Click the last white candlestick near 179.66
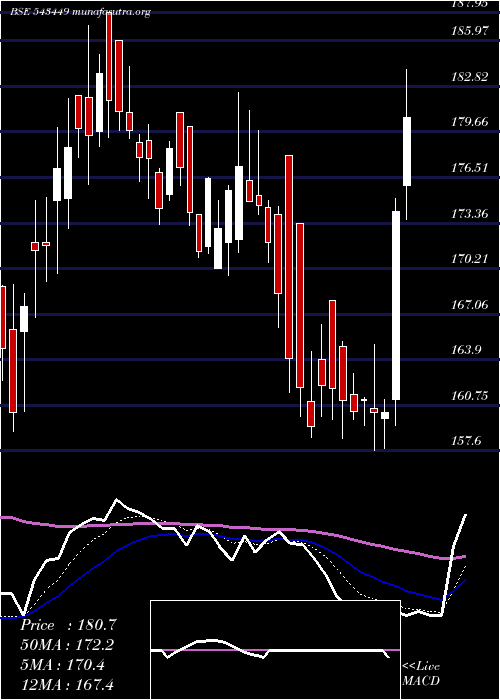500x700 pixels. point(407,151)
